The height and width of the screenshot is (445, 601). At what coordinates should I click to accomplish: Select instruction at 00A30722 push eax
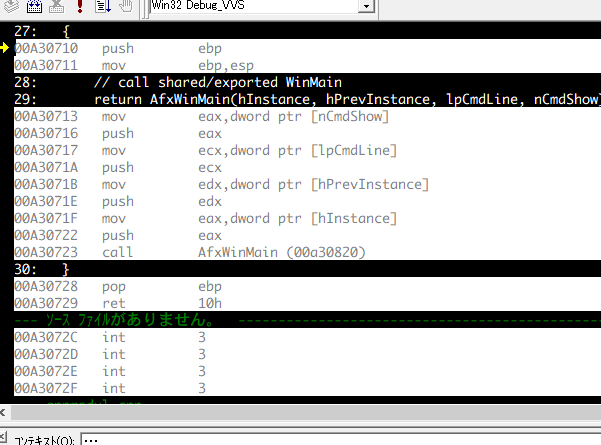tap(307, 235)
